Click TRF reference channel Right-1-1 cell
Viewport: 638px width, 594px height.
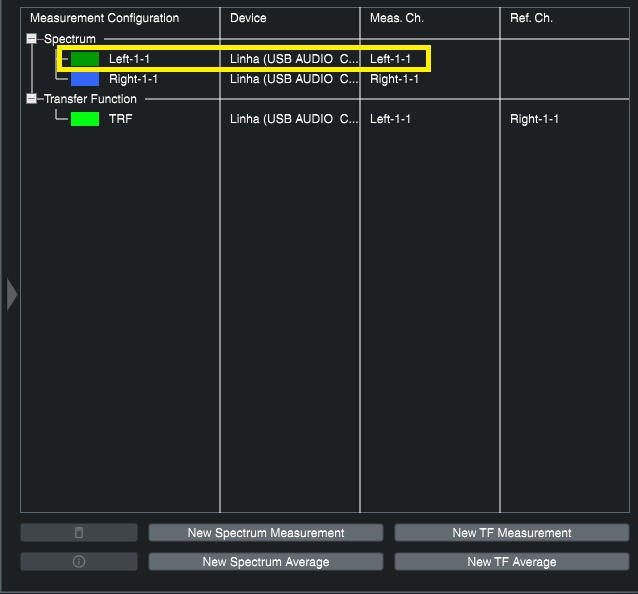(534, 119)
